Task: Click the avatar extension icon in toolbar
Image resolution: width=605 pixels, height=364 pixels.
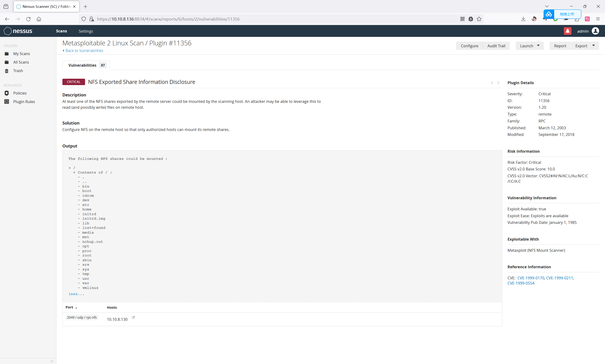Action: (534, 19)
